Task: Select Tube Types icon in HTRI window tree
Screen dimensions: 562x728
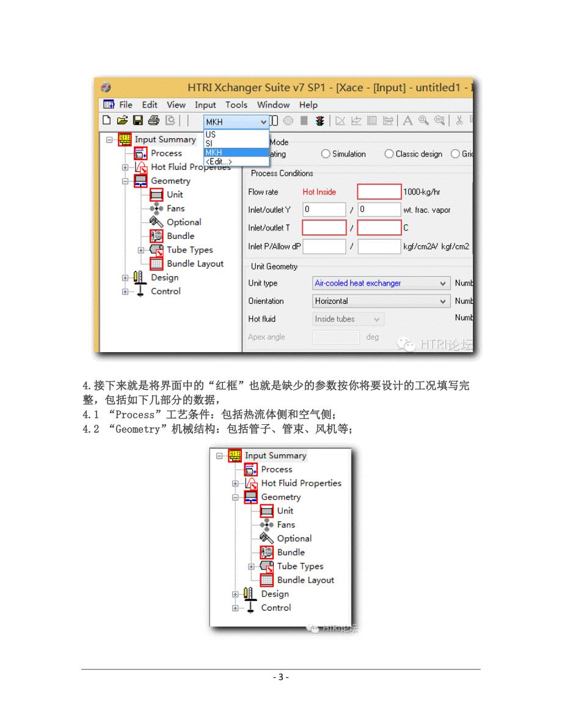Action: pyautogui.click(x=156, y=250)
